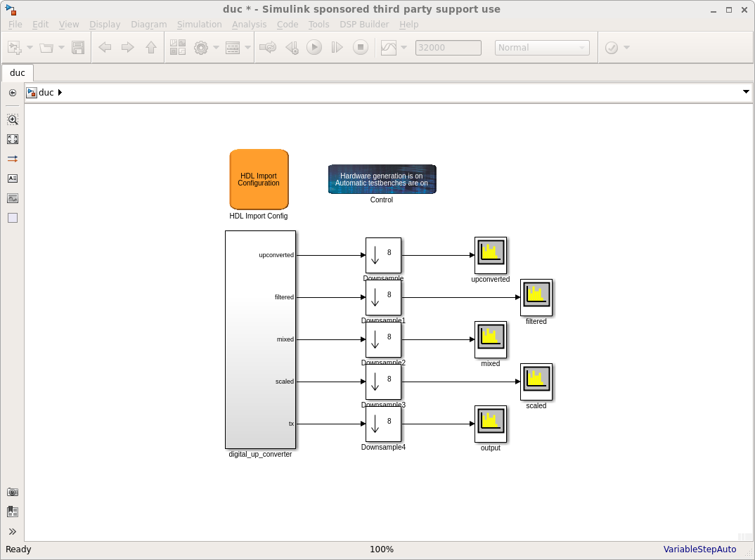The image size is (755, 560).
Task: Expand the address bar dropdown arrow at right
Action: [x=746, y=92]
